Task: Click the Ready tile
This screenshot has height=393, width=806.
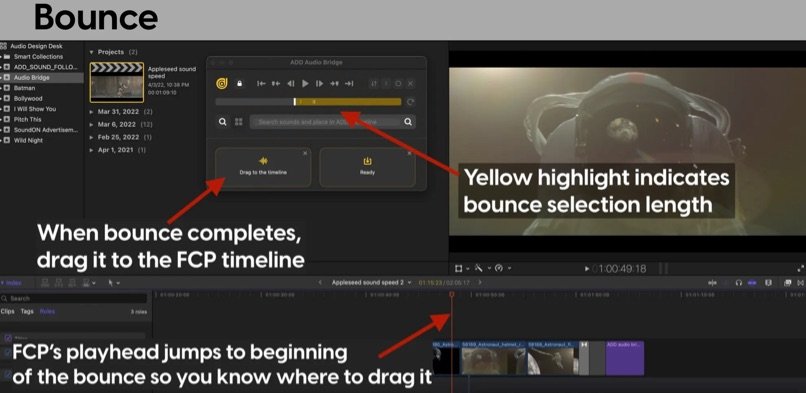Action: [x=367, y=167]
